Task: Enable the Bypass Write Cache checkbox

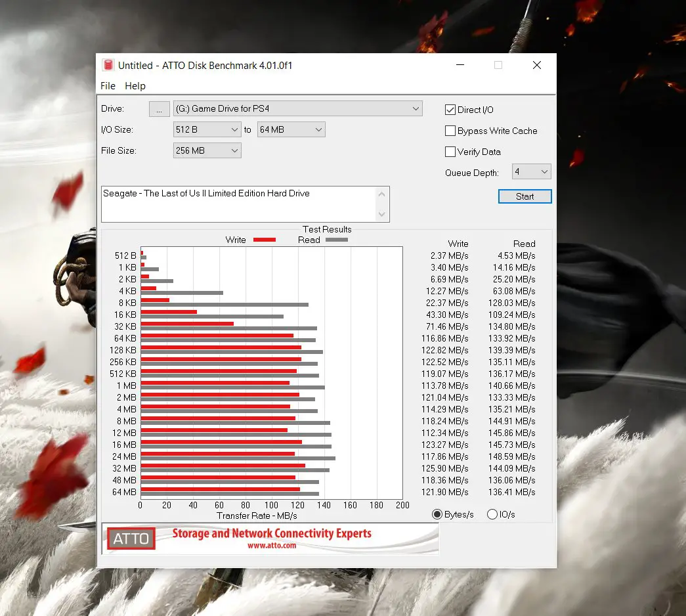Action: click(x=450, y=131)
